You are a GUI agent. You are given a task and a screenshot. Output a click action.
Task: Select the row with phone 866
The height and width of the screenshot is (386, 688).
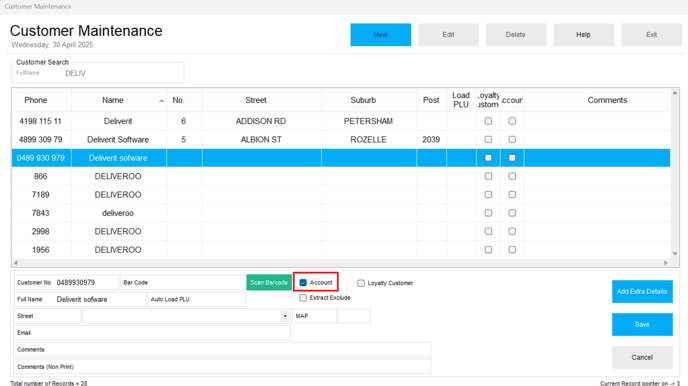341,176
